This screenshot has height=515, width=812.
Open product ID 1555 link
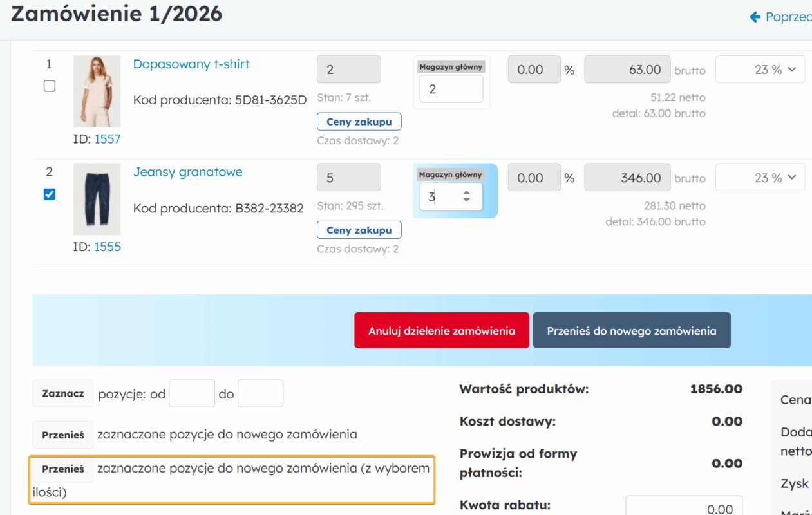coord(108,247)
